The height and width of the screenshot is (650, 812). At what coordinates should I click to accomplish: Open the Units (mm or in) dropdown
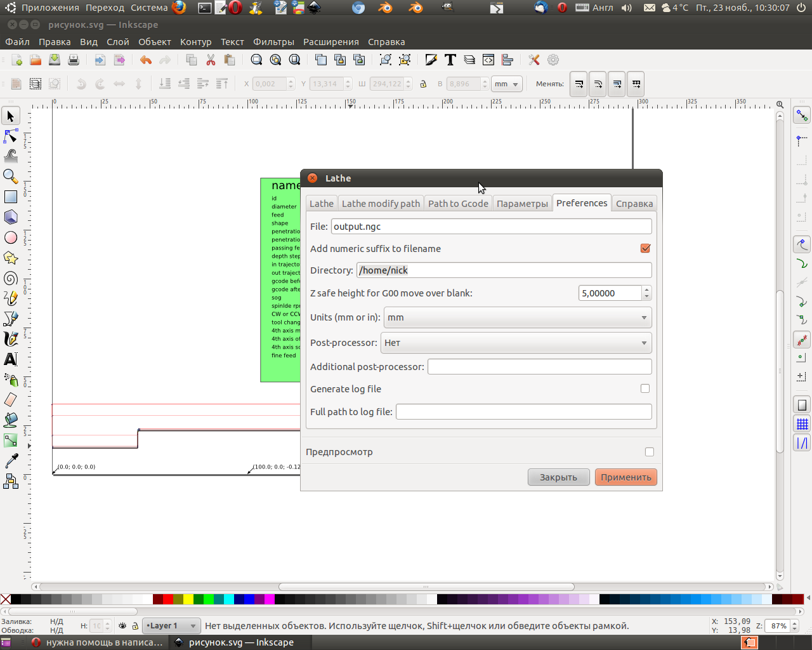pos(518,317)
